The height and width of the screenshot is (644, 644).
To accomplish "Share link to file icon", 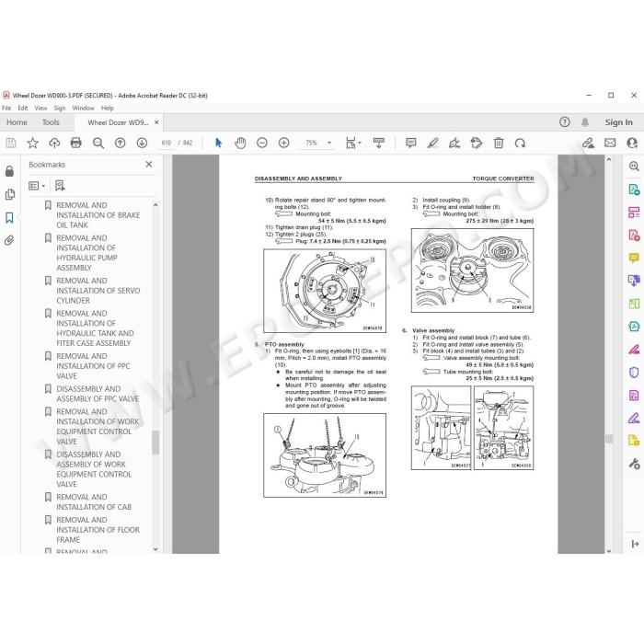I will [588, 143].
